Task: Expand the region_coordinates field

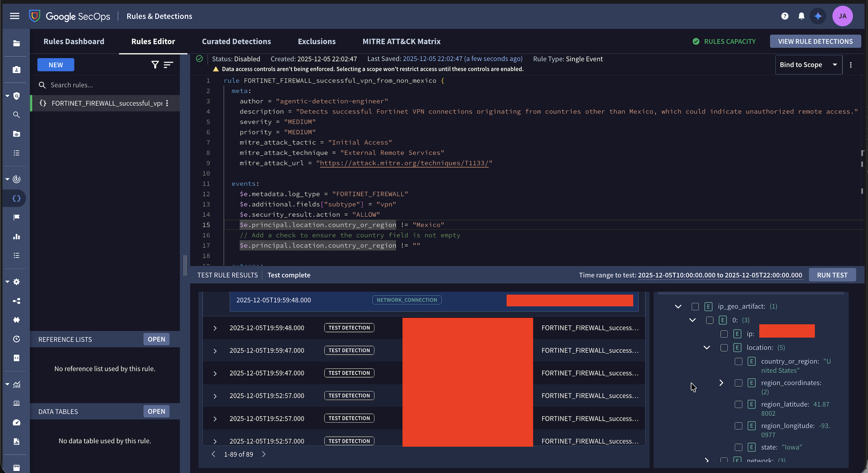Action: 721,383
